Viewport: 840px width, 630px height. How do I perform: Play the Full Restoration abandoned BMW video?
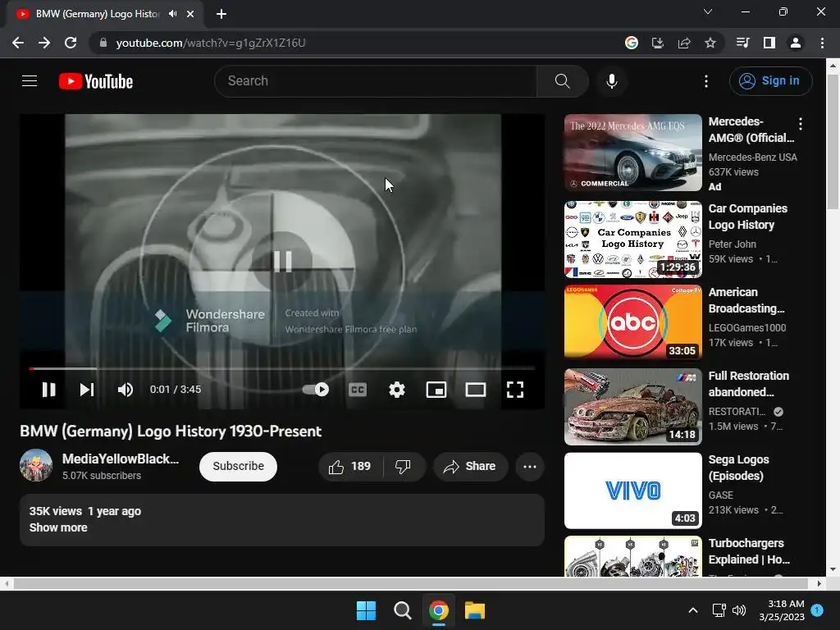[632, 407]
